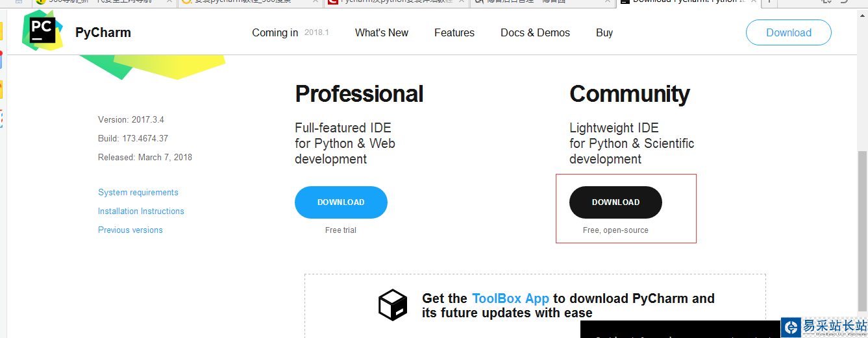
Task: Select the 'Released: March 7, 2018' text
Action: coord(145,158)
